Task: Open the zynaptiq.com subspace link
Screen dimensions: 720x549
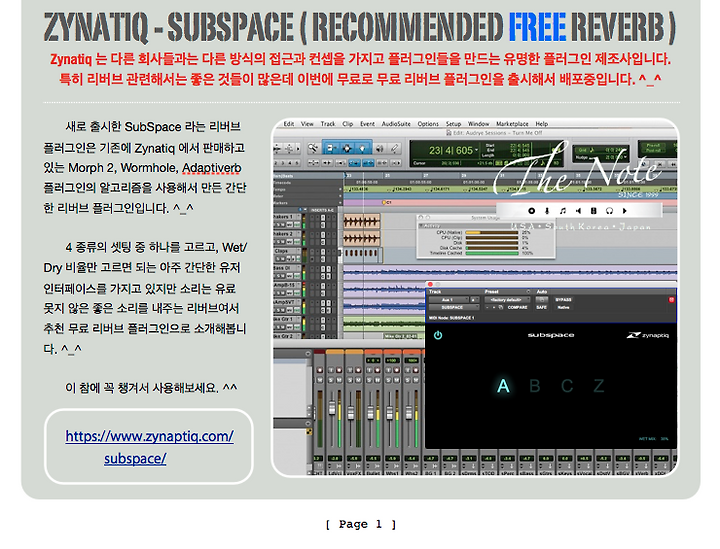Action: [149, 447]
